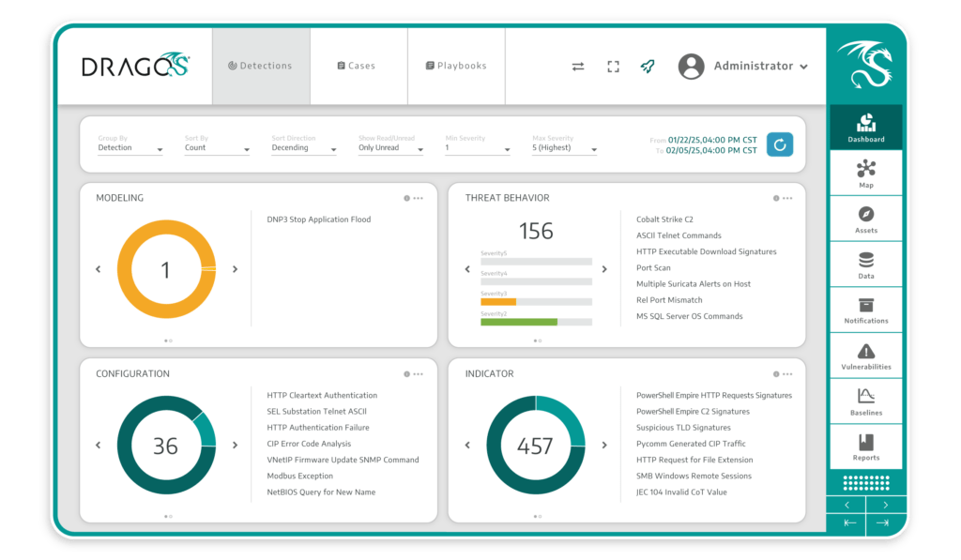Open Reports from the sidebar

pyautogui.click(x=866, y=447)
